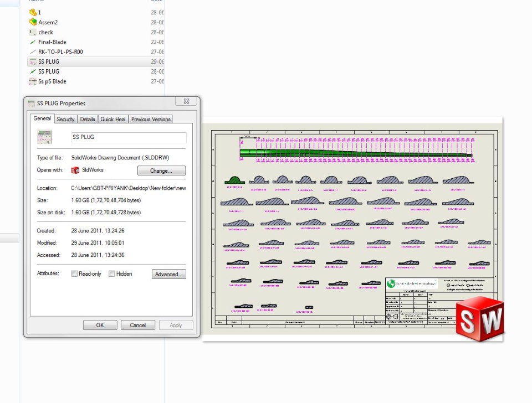Switch to the Security tab
This screenshot has height=403, width=532.
coord(65,120)
